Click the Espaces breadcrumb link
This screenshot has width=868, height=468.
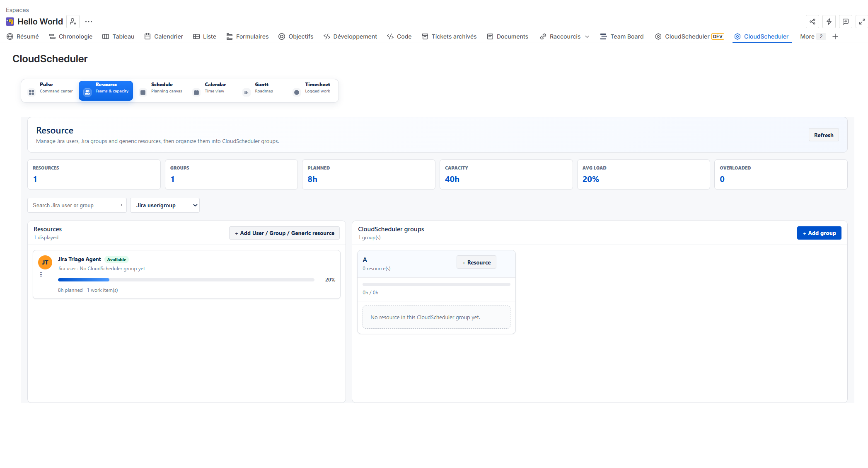[17, 10]
